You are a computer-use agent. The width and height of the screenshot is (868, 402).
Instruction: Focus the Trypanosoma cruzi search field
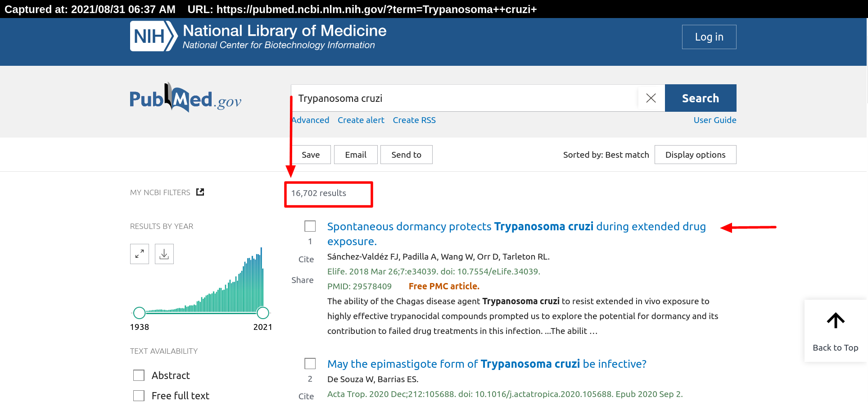465,98
